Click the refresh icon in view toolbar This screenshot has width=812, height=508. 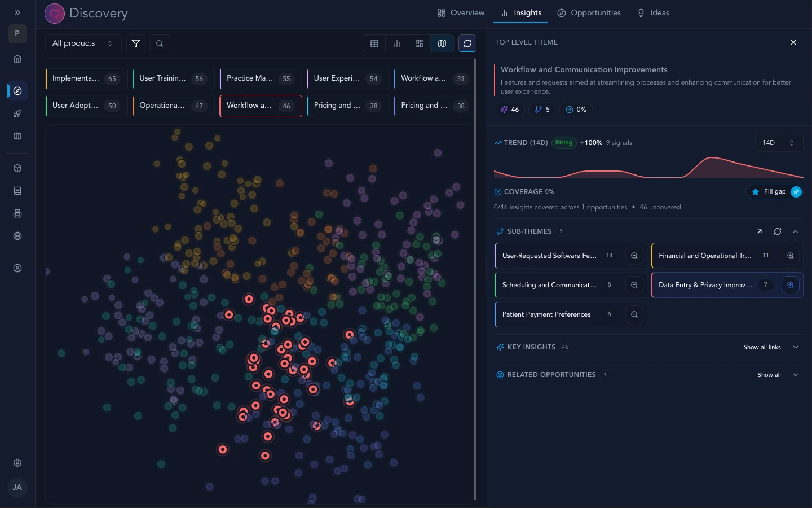point(467,43)
